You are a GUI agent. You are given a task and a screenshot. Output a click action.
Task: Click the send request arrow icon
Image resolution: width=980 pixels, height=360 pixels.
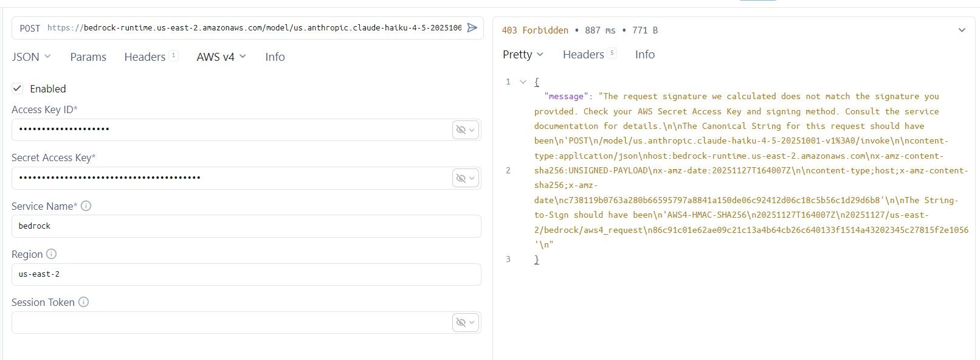[x=472, y=28]
